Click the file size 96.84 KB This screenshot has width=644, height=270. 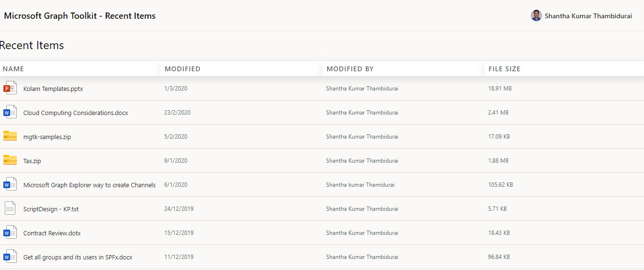[x=499, y=257]
